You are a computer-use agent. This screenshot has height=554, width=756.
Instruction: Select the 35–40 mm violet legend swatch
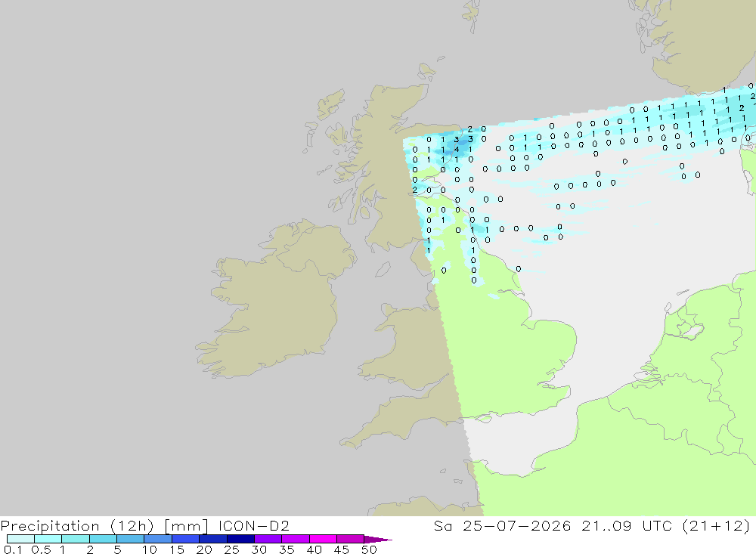[x=295, y=539]
